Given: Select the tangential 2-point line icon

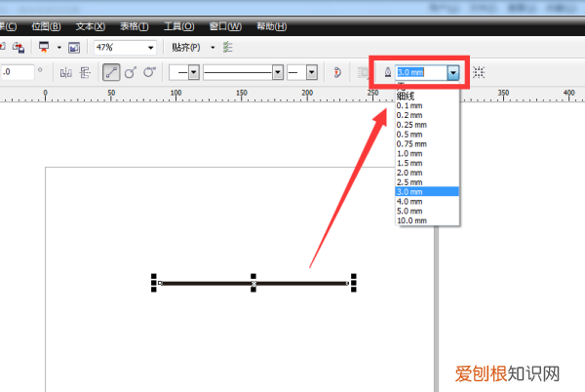Looking at the screenshot, I should 149,72.
